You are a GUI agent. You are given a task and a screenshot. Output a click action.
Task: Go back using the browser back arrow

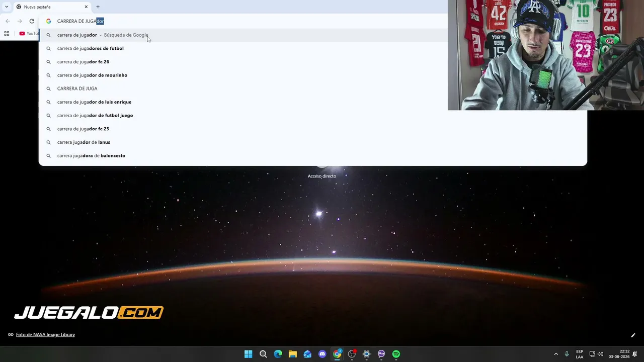pyautogui.click(x=8, y=21)
